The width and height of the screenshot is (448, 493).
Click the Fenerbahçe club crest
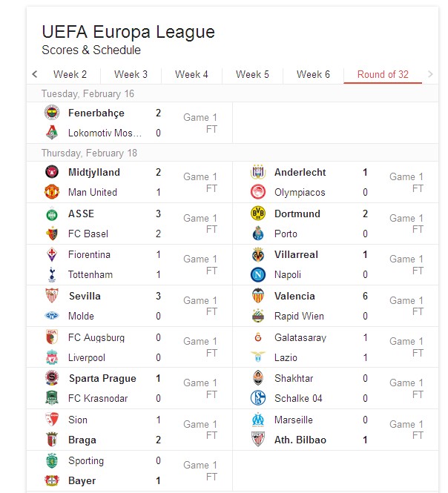pos(51,113)
